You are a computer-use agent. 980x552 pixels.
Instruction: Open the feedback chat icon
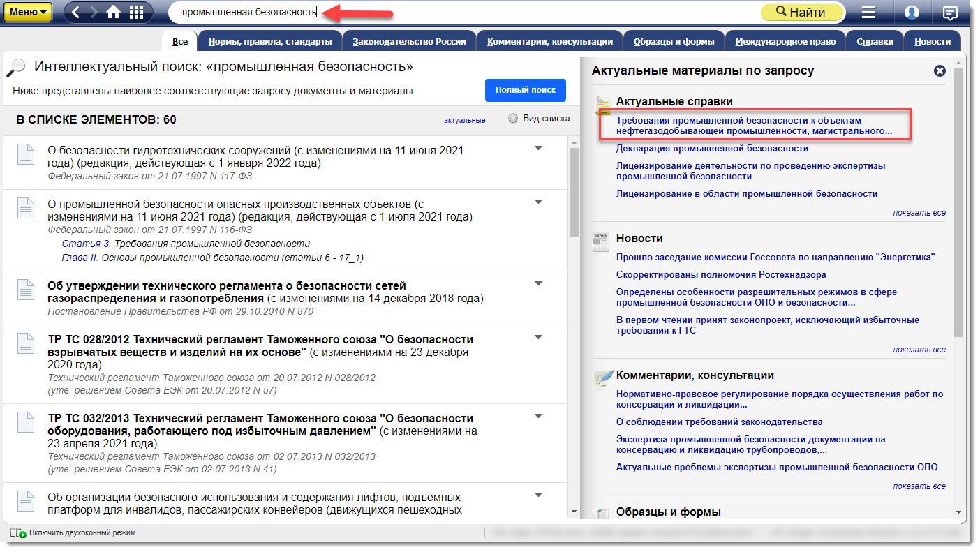click(x=949, y=13)
